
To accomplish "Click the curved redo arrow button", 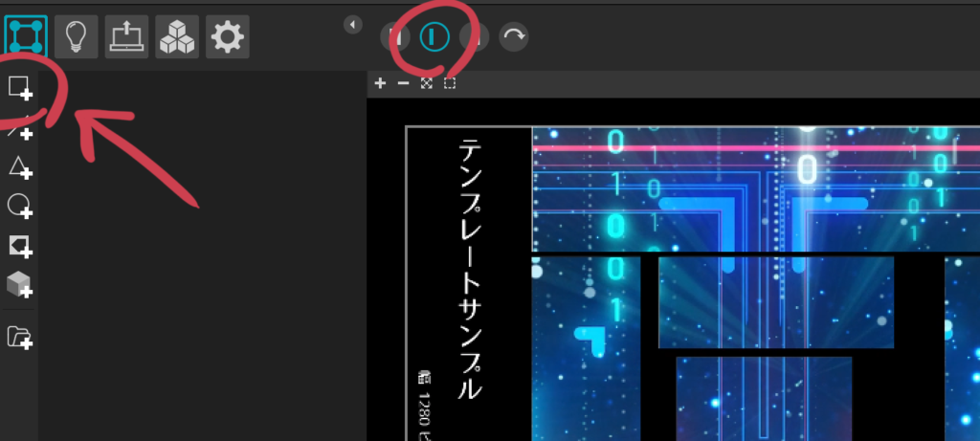I will click(514, 36).
